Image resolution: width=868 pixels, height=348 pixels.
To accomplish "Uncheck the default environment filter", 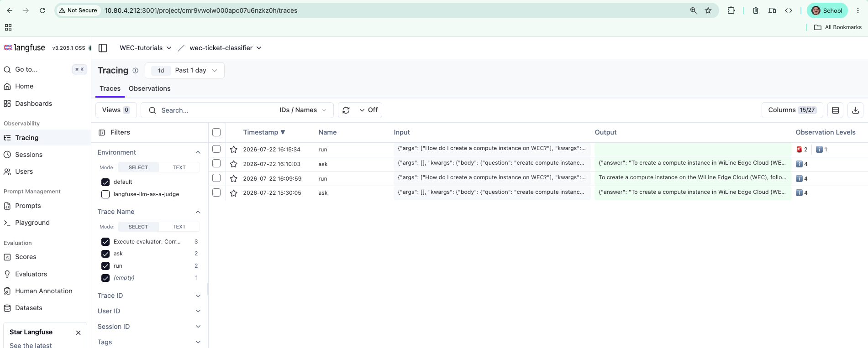I will (105, 182).
